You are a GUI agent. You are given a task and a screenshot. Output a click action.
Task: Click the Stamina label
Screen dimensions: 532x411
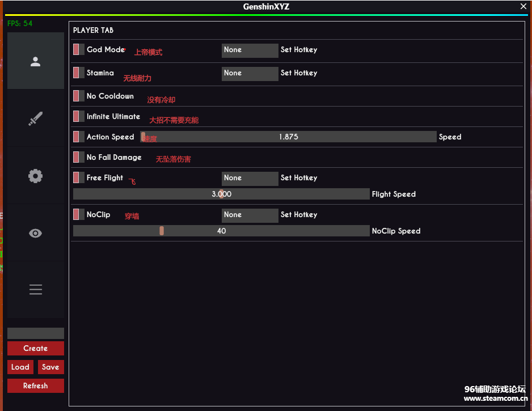point(100,73)
